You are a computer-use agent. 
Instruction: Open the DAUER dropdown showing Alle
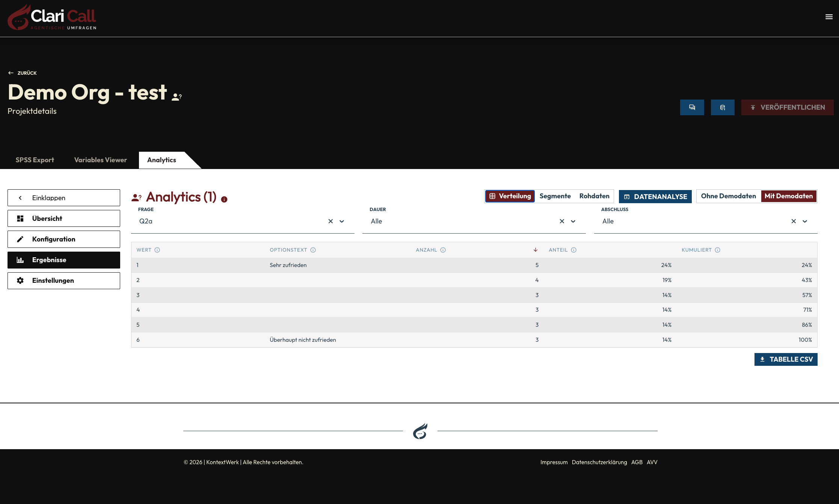click(x=573, y=221)
